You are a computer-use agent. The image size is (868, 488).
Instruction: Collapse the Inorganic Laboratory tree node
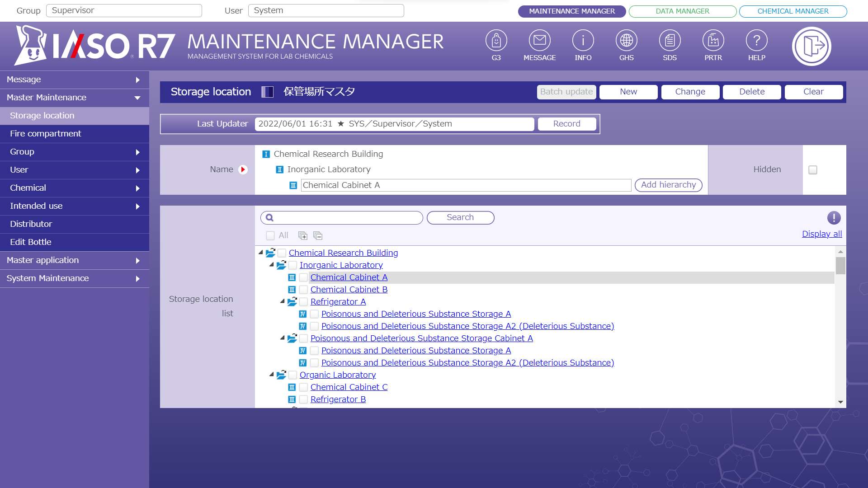[271, 264]
